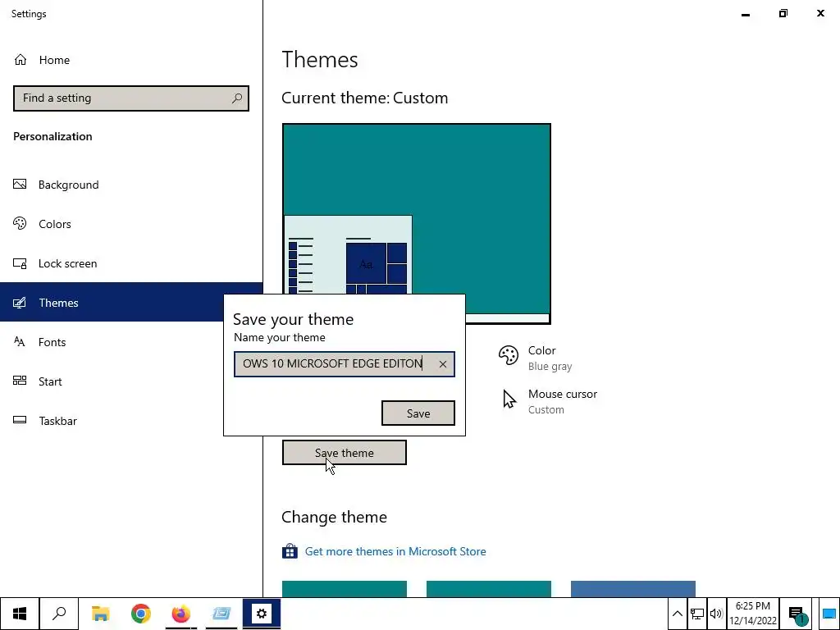Click the network tray icon
The image size is (840, 630).
coord(697,614)
